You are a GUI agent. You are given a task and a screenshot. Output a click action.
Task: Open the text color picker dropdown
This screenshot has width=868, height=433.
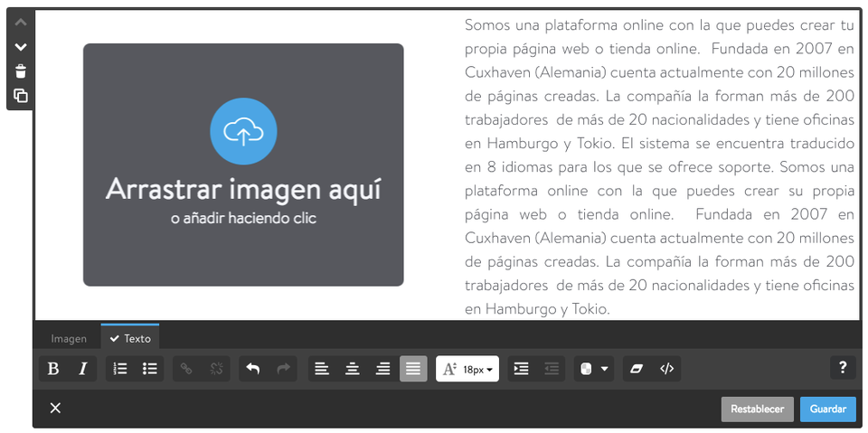tap(594, 369)
